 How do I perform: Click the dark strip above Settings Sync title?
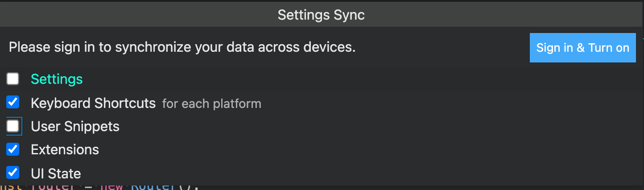tap(321, 1)
